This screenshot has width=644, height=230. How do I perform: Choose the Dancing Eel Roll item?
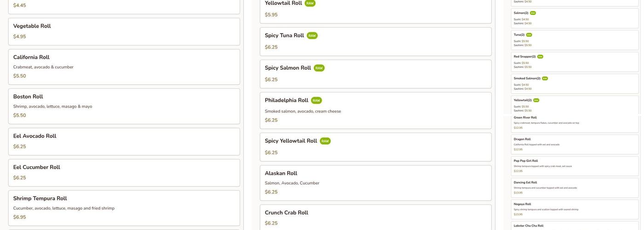(x=575, y=188)
